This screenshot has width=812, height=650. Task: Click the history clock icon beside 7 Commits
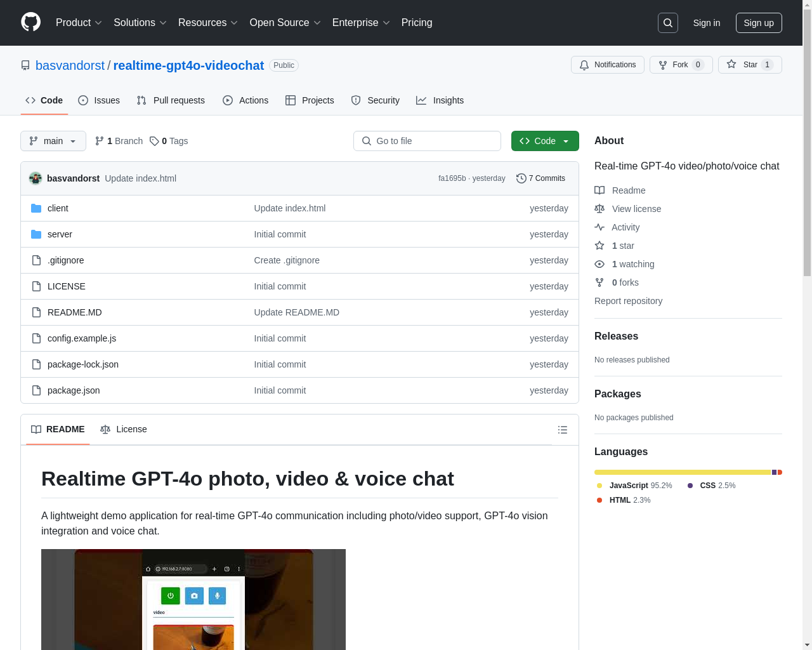click(521, 178)
